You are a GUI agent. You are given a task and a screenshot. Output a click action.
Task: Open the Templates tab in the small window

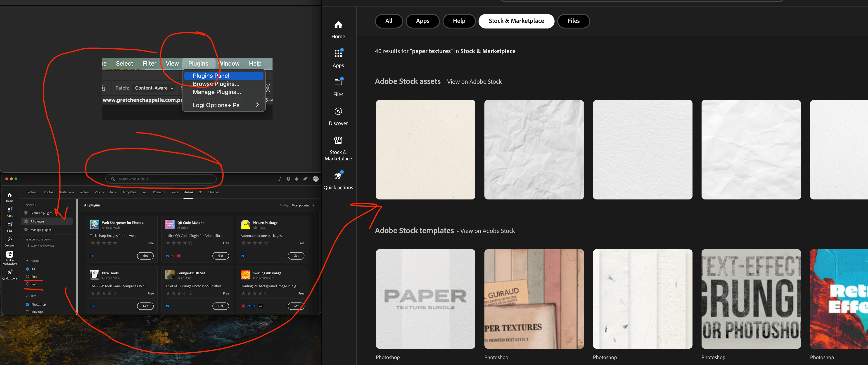coord(129,192)
